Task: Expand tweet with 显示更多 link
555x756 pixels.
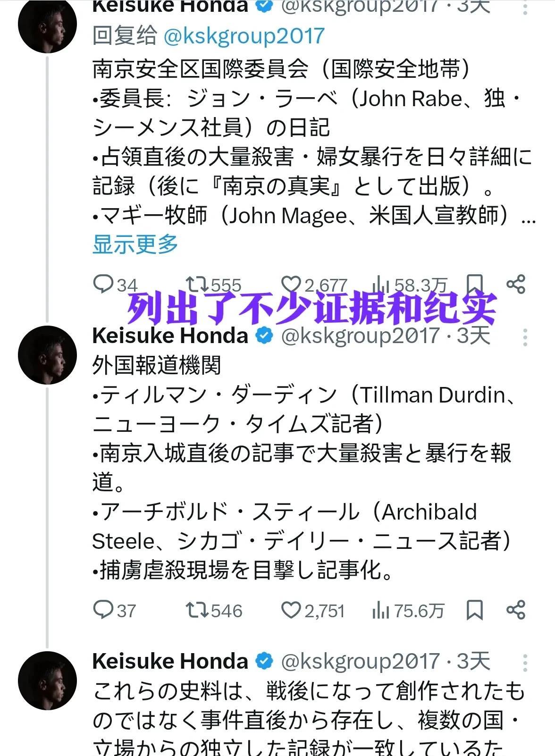Action: point(135,244)
